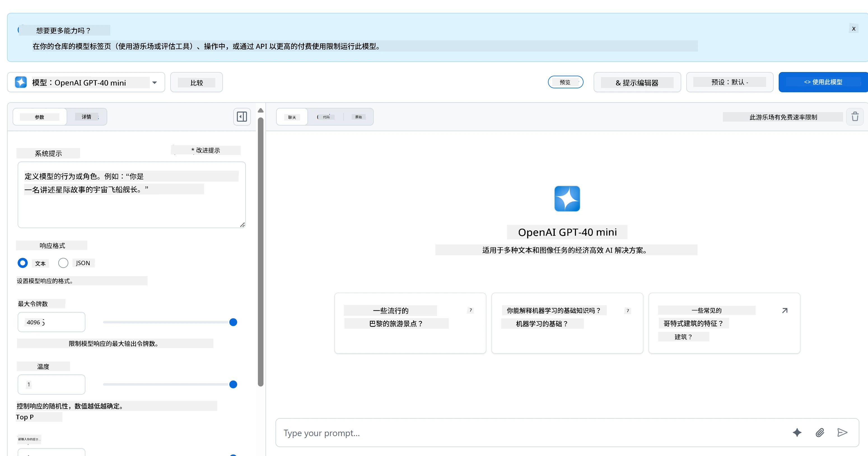Click the parameters panel scrollbar
The height and width of the screenshot is (456, 868).
tap(260, 252)
